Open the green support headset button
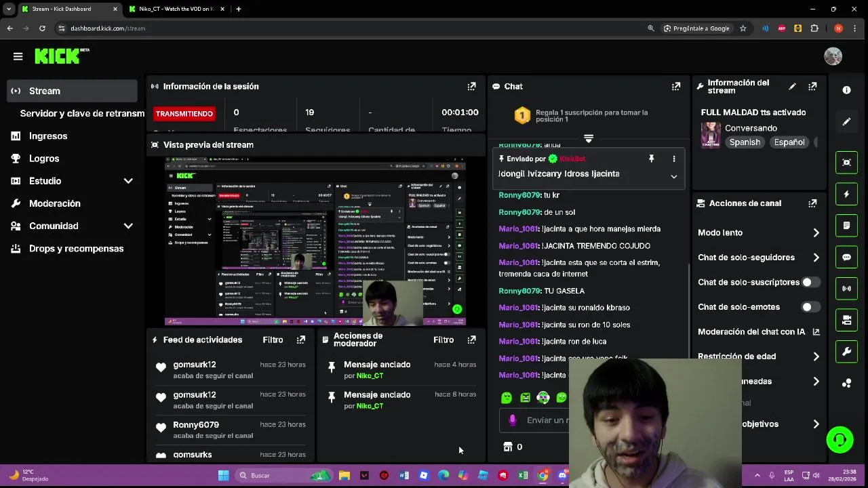 click(x=840, y=440)
